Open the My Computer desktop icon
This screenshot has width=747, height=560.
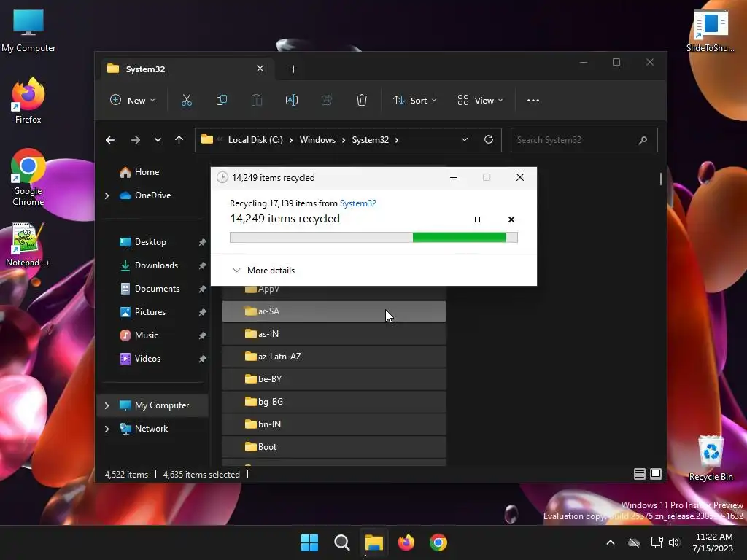[28, 31]
